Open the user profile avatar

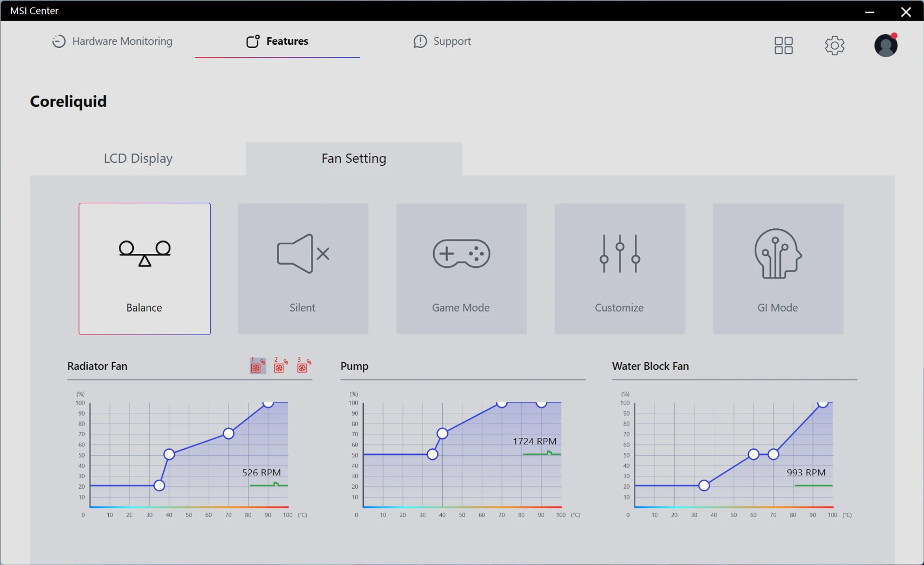(885, 45)
